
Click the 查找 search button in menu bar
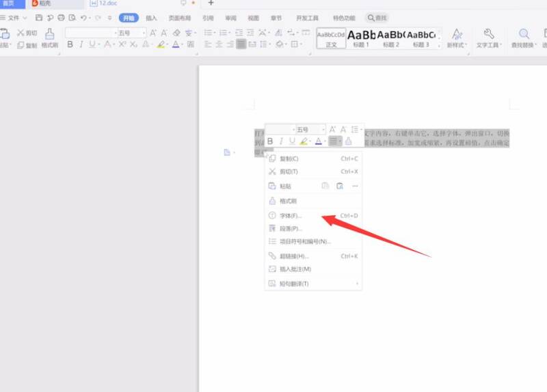coord(377,18)
